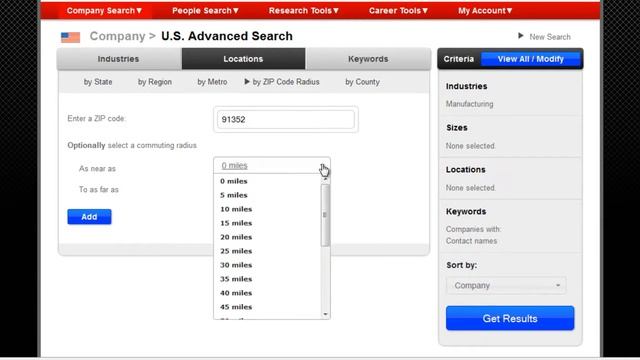Open the Sort by Company dropdown

click(x=506, y=285)
